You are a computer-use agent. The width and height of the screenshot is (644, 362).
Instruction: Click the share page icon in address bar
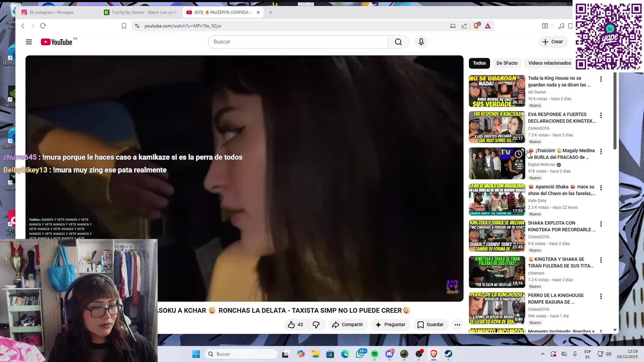pos(464,26)
